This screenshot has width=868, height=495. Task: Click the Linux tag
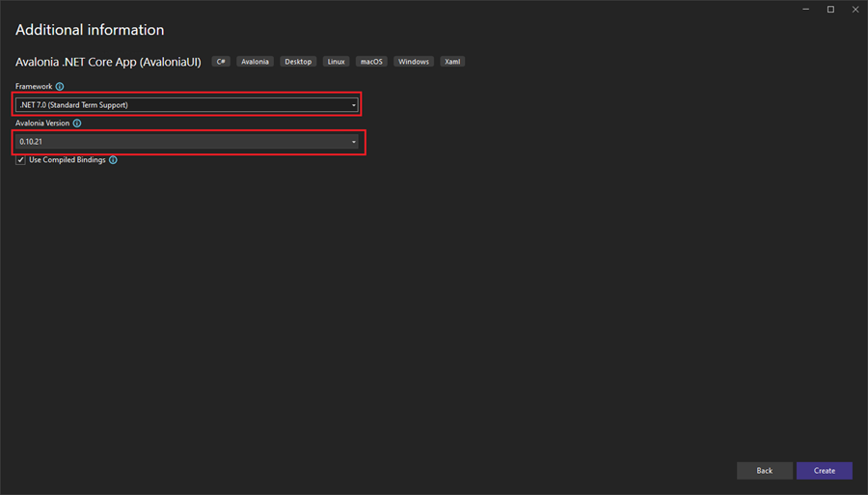[x=336, y=62]
